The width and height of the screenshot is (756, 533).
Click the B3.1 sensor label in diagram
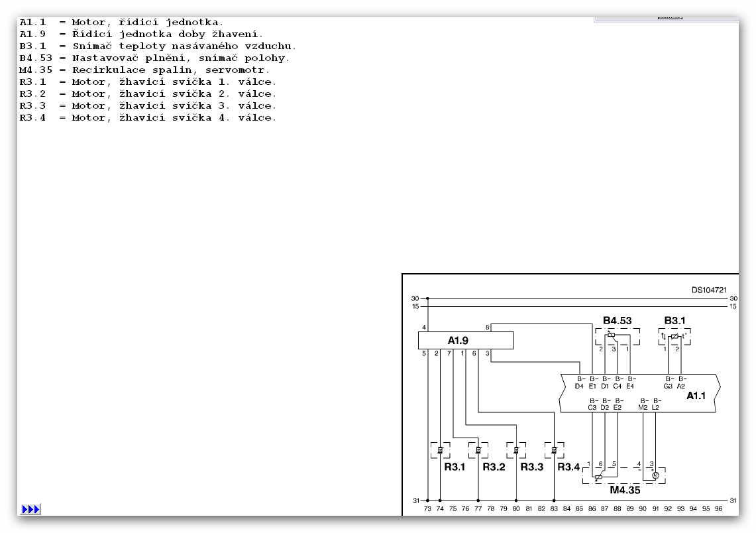pyautogui.click(x=675, y=321)
